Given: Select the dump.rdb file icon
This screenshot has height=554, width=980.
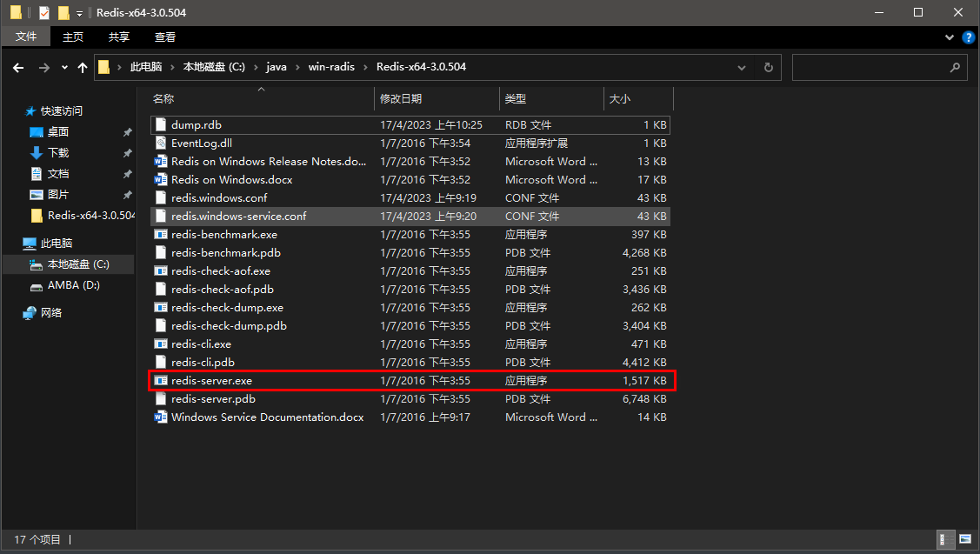Looking at the screenshot, I should [161, 124].
